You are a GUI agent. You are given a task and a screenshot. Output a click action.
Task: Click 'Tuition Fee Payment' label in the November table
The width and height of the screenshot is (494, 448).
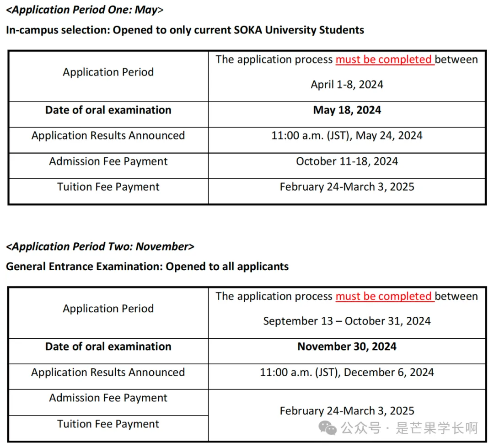click(x=108, y=424)
